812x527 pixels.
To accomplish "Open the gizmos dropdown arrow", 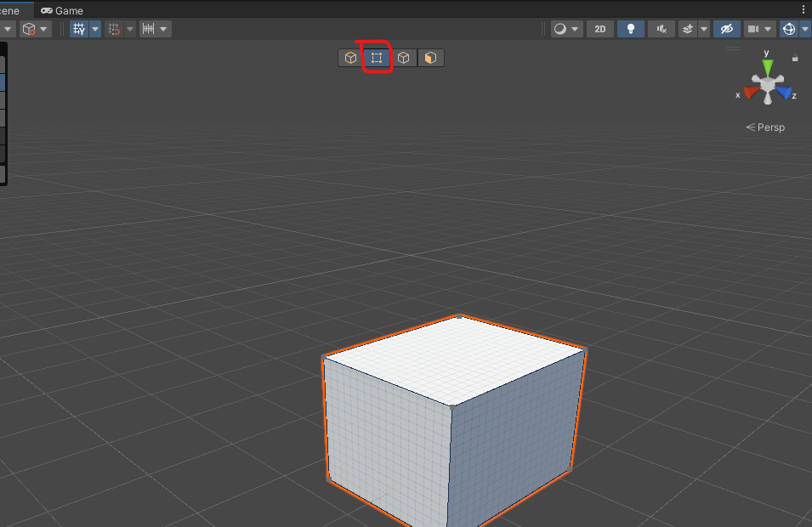I will (804, 29).
